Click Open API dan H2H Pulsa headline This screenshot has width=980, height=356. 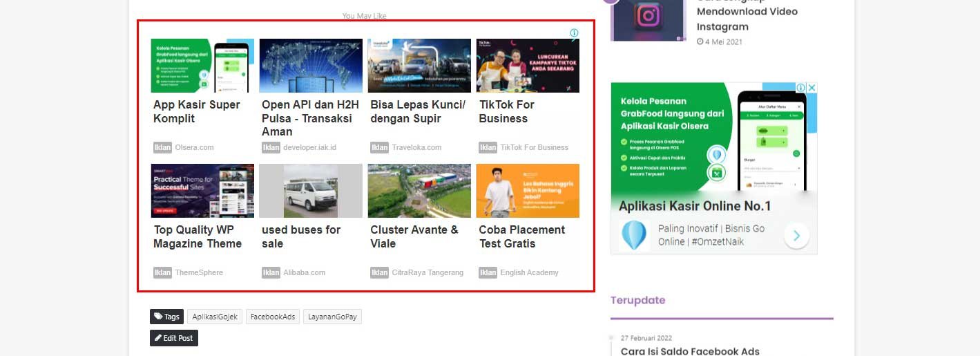[310, 118]
